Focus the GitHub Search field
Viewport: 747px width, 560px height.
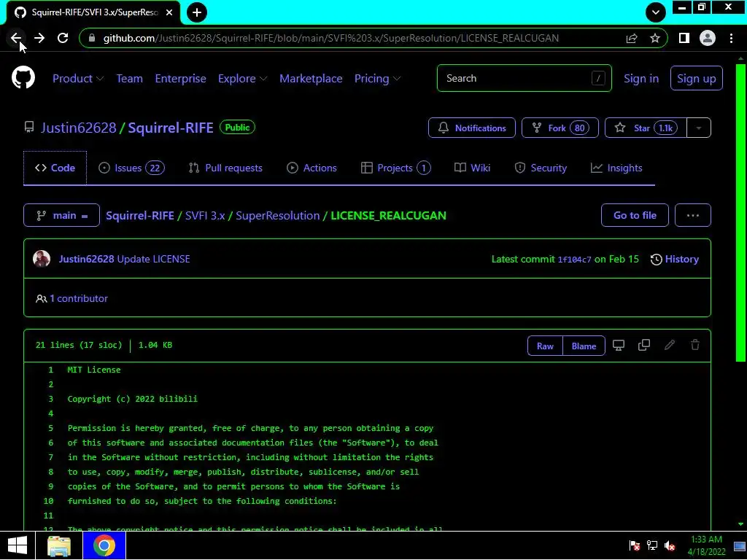click(x=524, y=78)
